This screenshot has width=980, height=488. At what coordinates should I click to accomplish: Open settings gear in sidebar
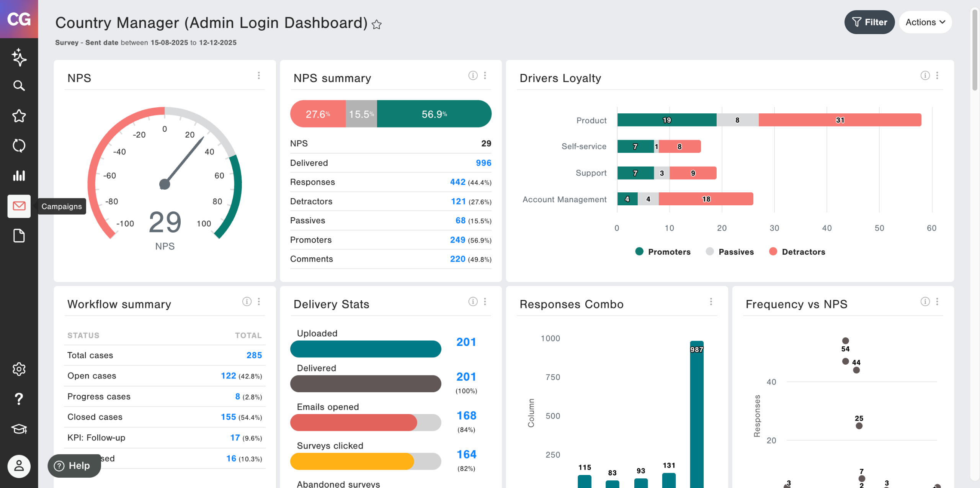19,369
